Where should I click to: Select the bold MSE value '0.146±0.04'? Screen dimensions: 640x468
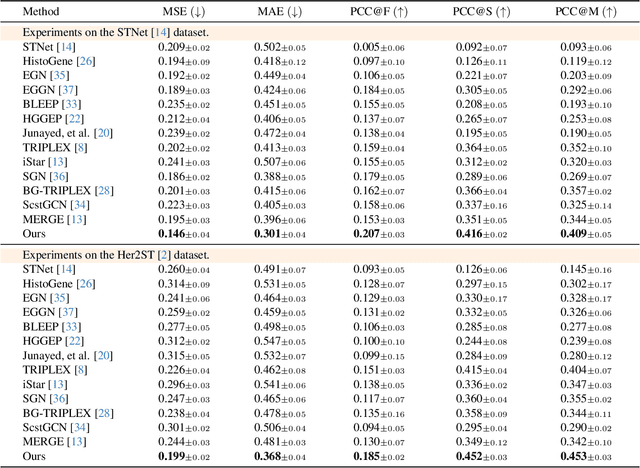click(184, 234)
